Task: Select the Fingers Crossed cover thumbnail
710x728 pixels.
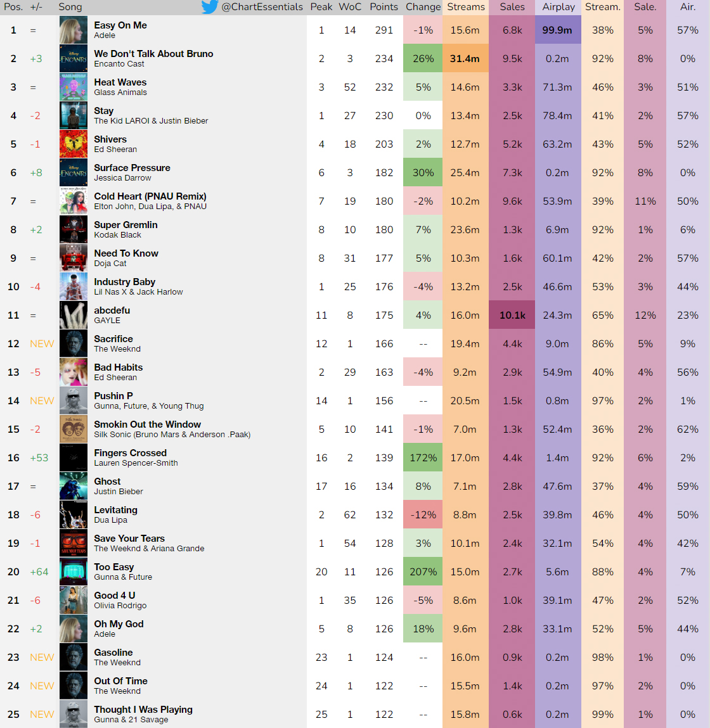Action: coord(74,458)
